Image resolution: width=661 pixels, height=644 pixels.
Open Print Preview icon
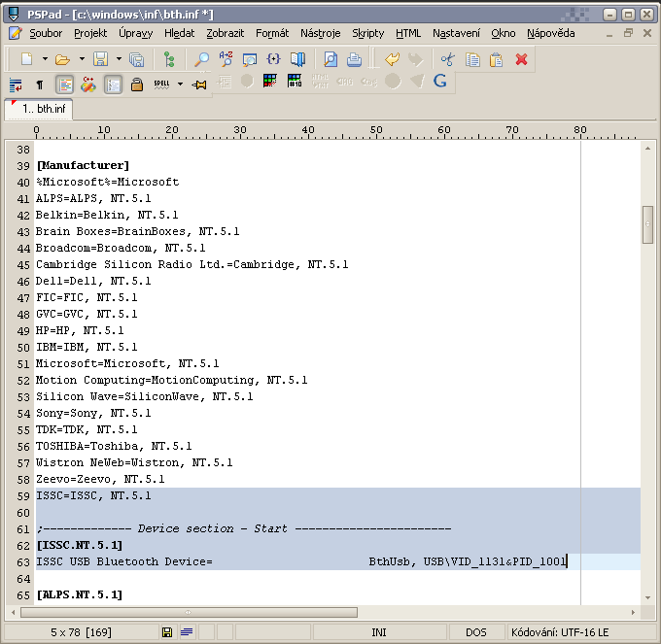(x=330, y=59)
